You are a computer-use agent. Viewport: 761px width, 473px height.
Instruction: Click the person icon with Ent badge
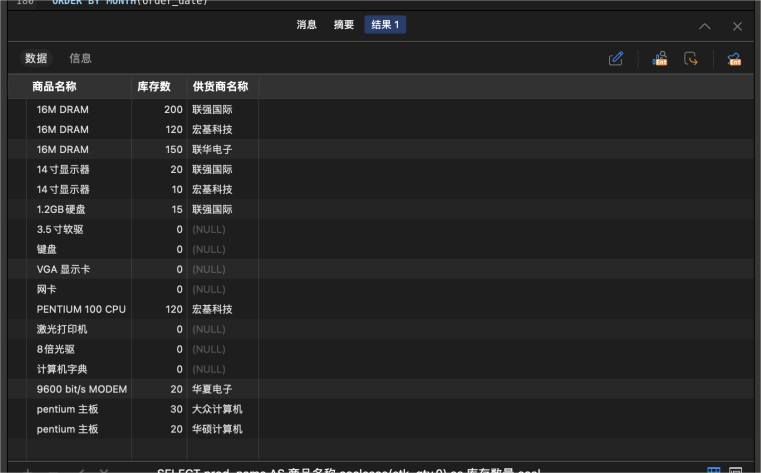[x=660, y=59]
